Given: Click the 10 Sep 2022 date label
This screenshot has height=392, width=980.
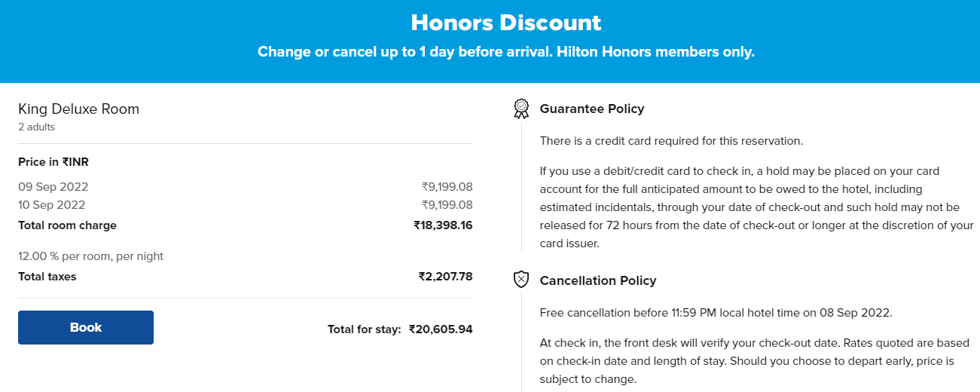Looking at the screenshot, I should coord(52,204).
